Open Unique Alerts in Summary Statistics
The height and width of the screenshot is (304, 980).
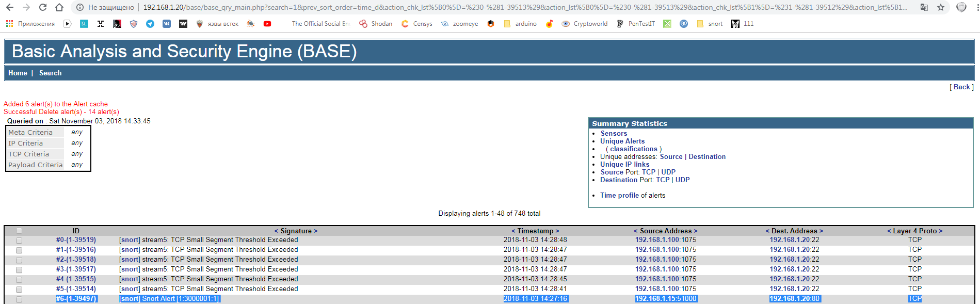point(622,141)
